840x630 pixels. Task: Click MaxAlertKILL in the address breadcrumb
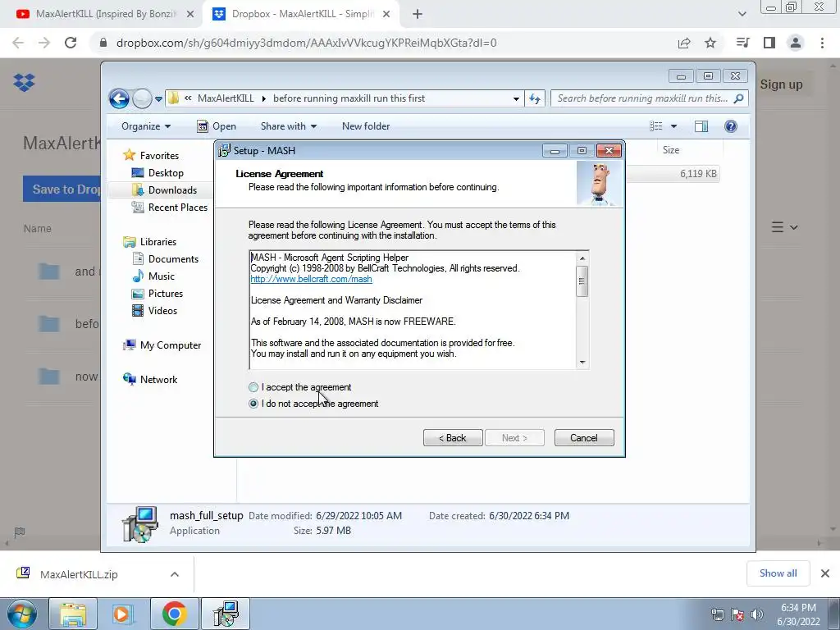[226, 98]
